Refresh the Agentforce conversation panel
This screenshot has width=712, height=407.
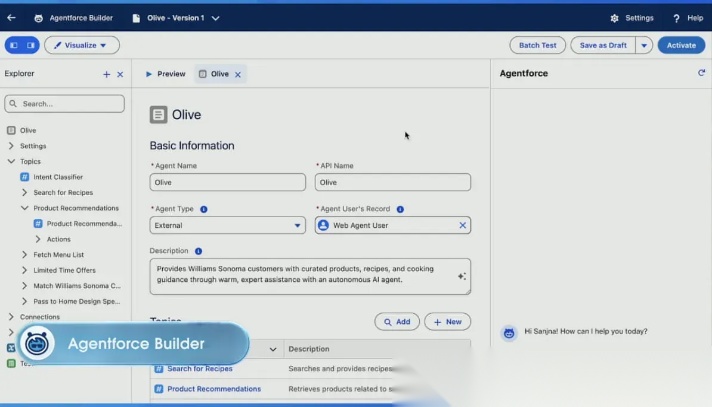click(702, 73)
